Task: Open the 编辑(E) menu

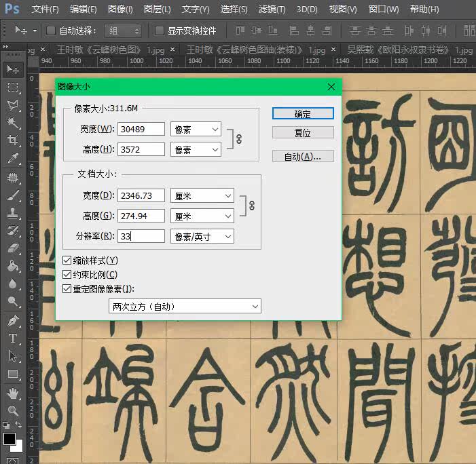Action: pyautogui.click(x=83, y=9)
